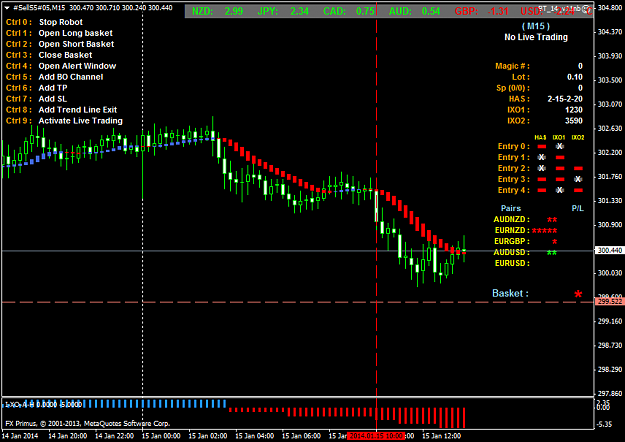Click the 'No Live Trading' status text
The image size is (625, 442).
(x=536, y=37)
